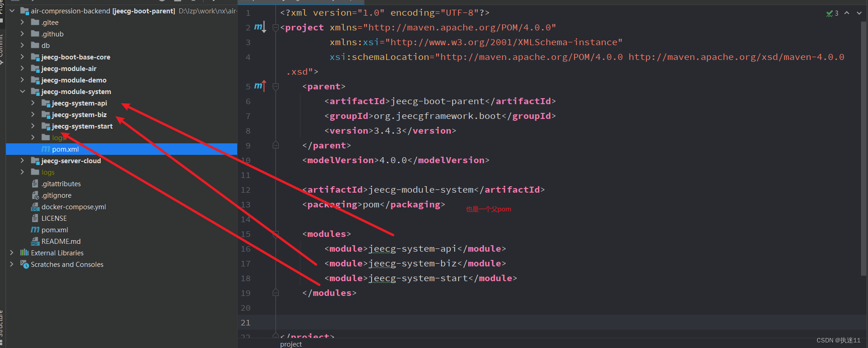868x348 pixels.
Task: Click the XML declaration on line 1
Action: (x=385, y=12)
